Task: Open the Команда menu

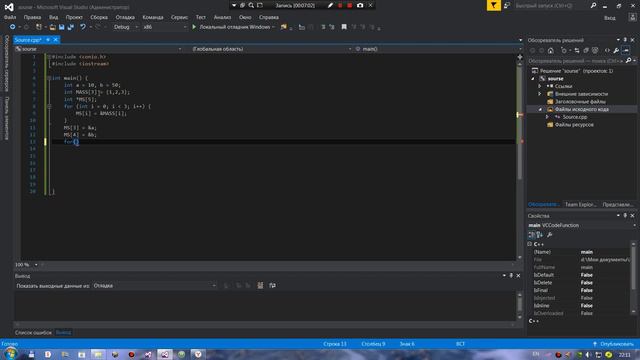Action: pos(153,17)
